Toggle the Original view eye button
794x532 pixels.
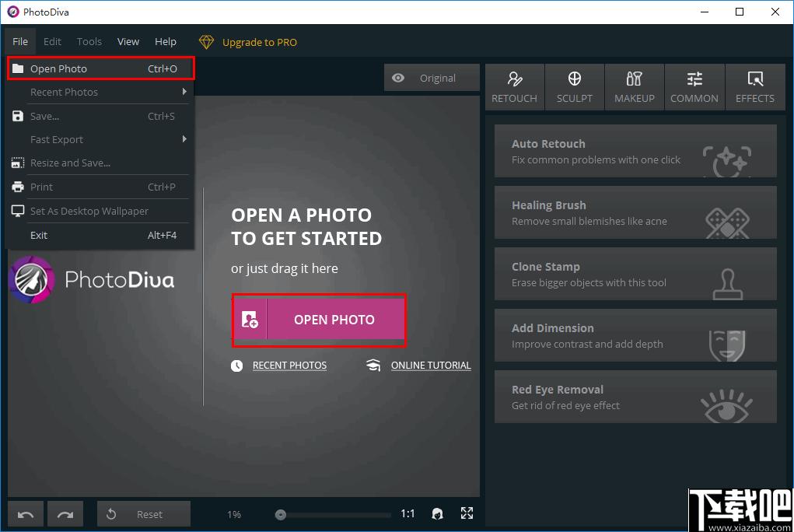point(432,78)
